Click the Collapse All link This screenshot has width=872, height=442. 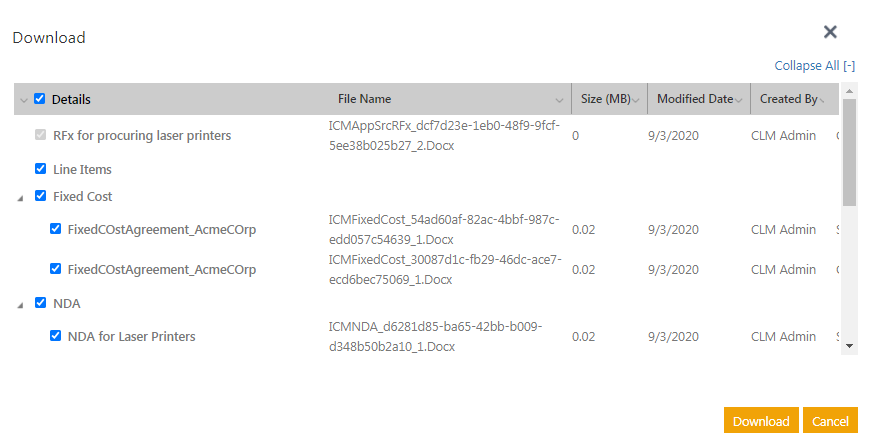(x=814, y=66)
